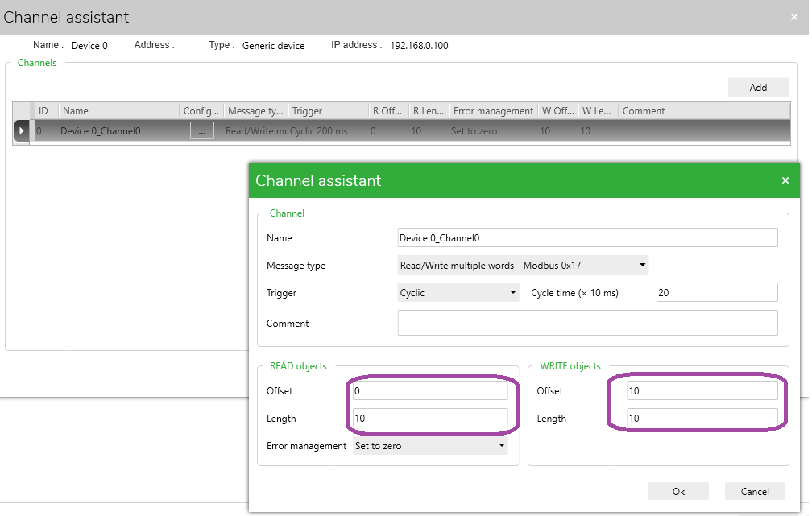Click the Comment text field
This screenshot has width=812, height=516.
pos(588,323)
